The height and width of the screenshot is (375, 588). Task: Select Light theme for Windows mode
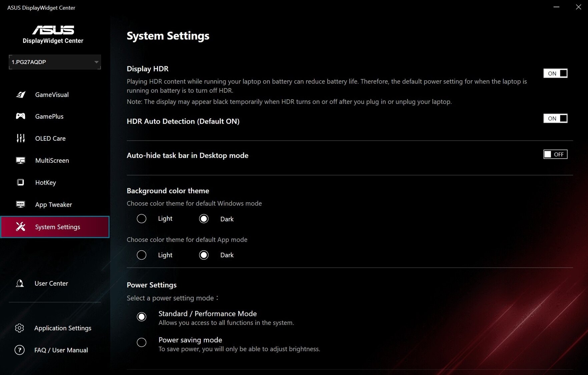point(141,219)
